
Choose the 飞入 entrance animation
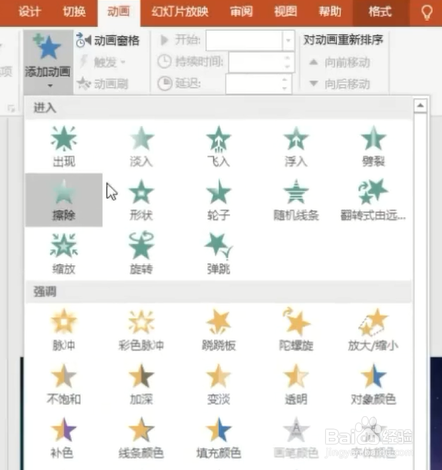point(218,147)
